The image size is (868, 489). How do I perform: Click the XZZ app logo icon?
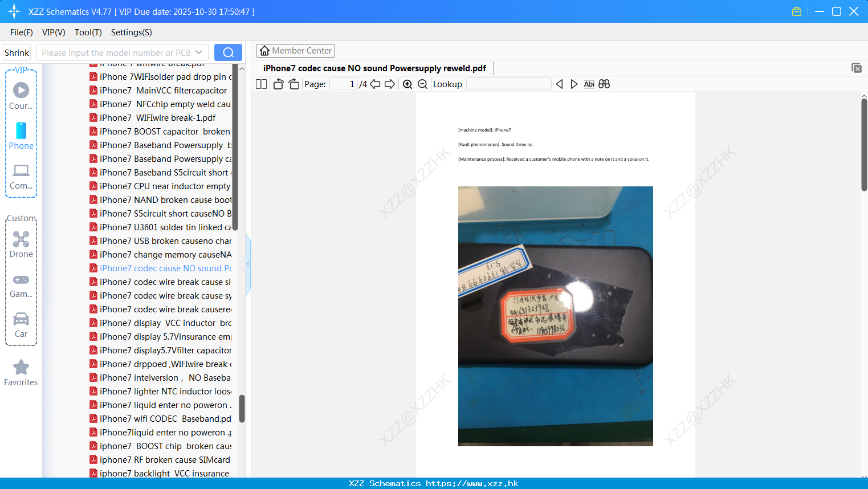[14, 11]
